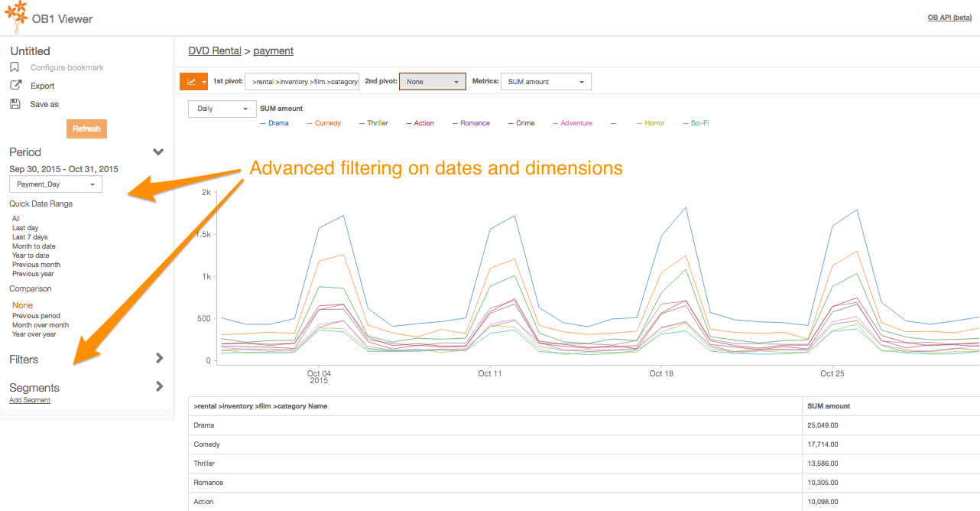The width and height of the screenshot is (980, 511).
Task: Toggle the Drama series in chart legend
Action: coord(278,123)
